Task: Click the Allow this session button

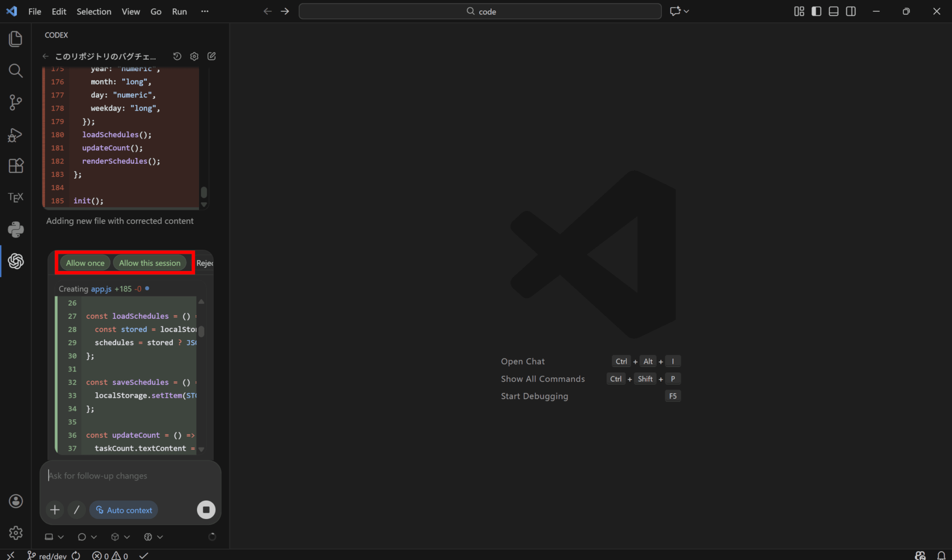Action: click(150, 263)
